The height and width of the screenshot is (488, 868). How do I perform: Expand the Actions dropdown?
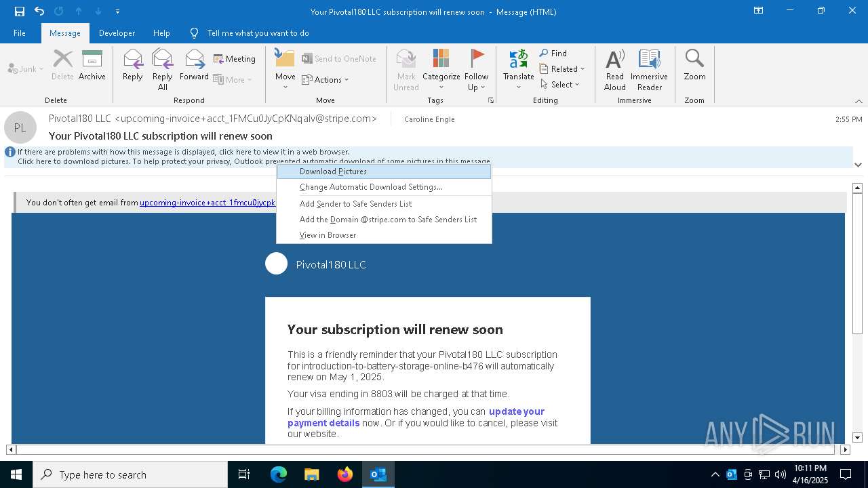tap(325, 79)
